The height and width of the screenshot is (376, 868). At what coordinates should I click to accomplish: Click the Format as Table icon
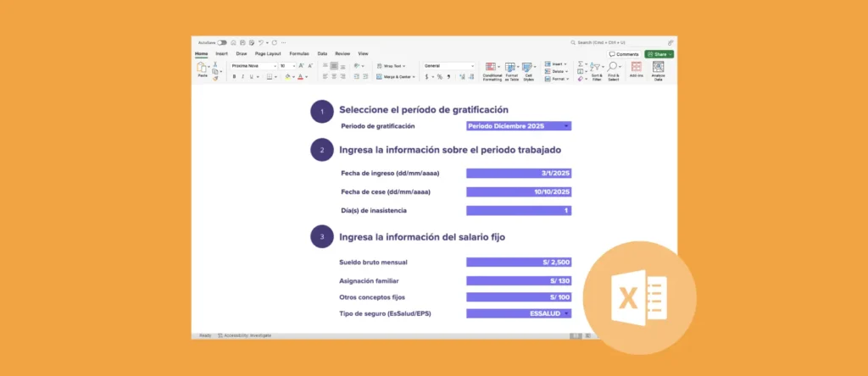510,68
